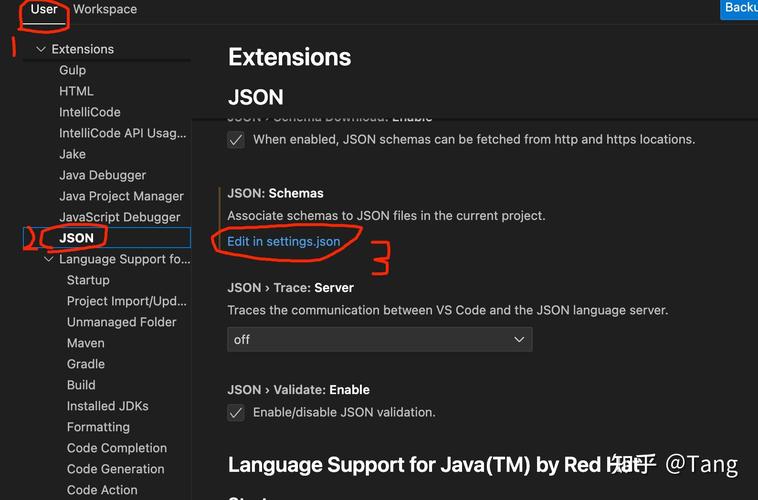This screenshot has height=500, width=758.
Task: Select JSON in the extensions tree
Action: pos(107,238)
